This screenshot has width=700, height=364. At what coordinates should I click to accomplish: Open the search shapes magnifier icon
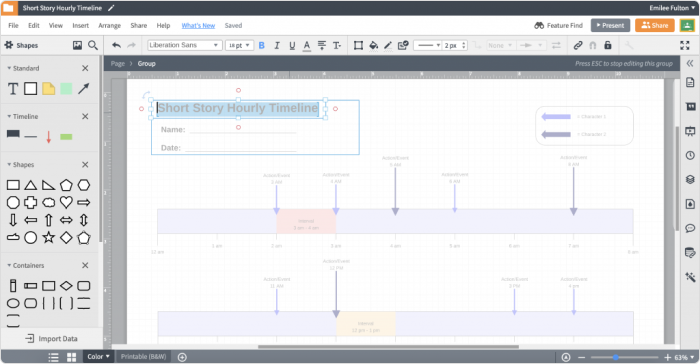93,45
